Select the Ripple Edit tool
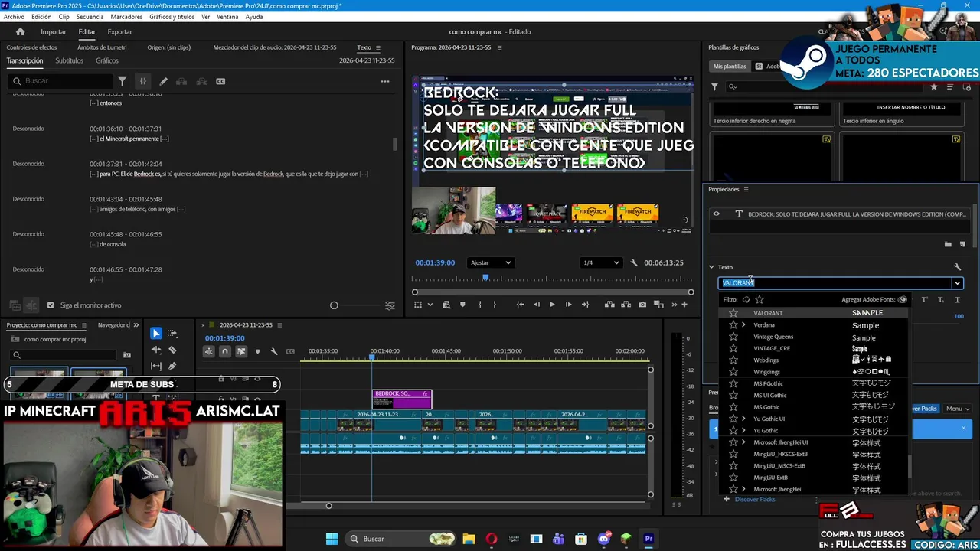The height and width of the screenshot is (551, 980). click(156, 350)
